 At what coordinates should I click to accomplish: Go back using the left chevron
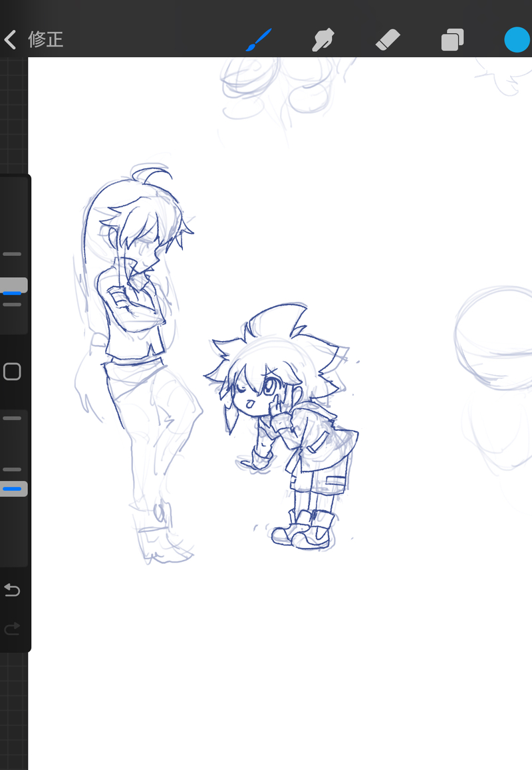click(x=10, y=40)
